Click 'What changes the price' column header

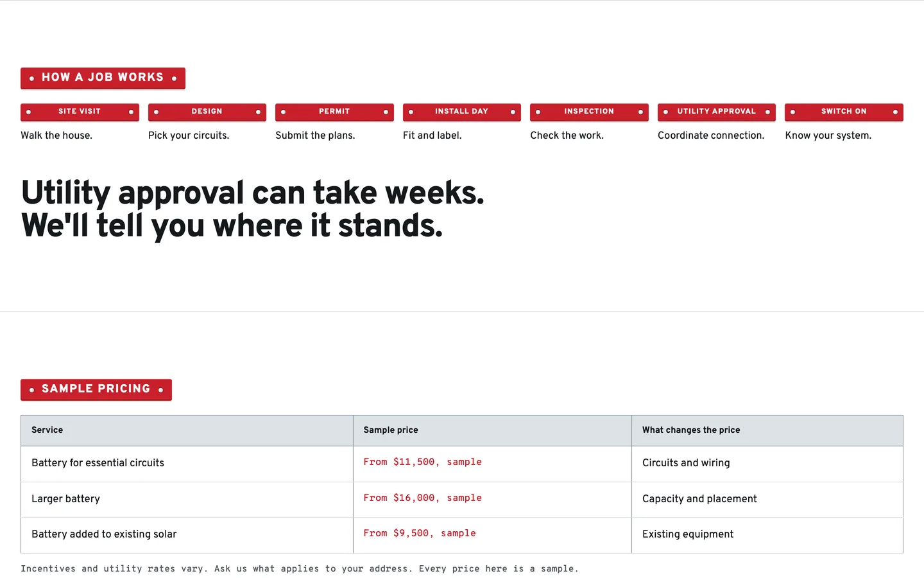(767, 430)
